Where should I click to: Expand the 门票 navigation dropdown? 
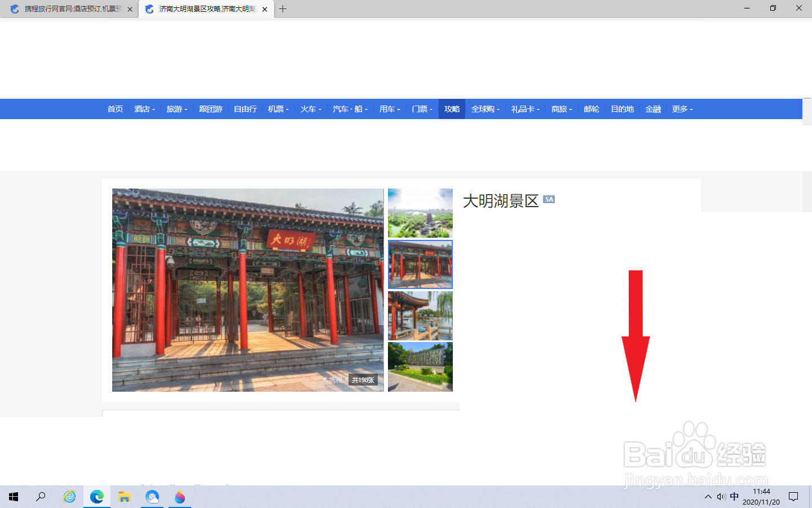pyautogui.click(x=422, y=109)
